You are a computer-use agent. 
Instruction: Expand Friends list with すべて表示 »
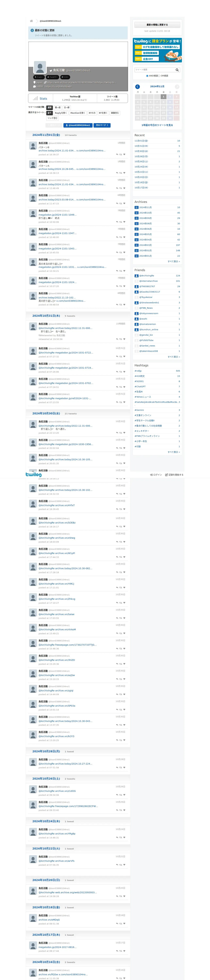pyautogui.click(x=174, y=357)
